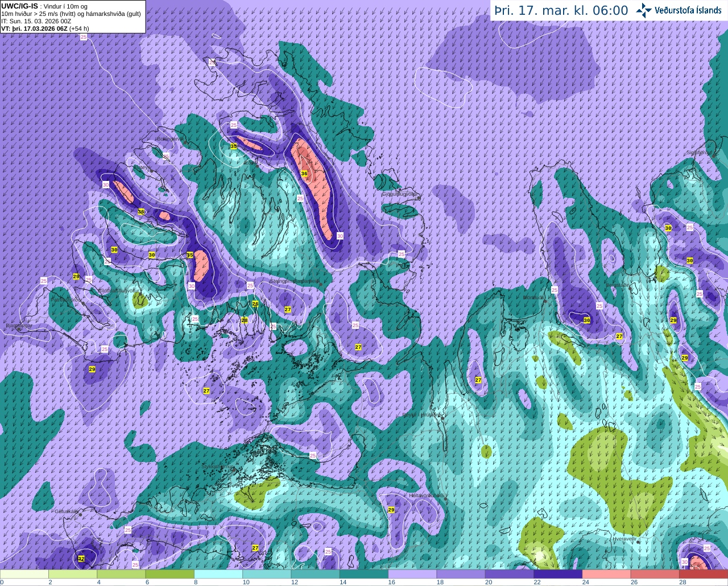Pick the 20–22 m/s violet legend swatch
This screenshot has width=728, height=586.
[x=510, y=574]
